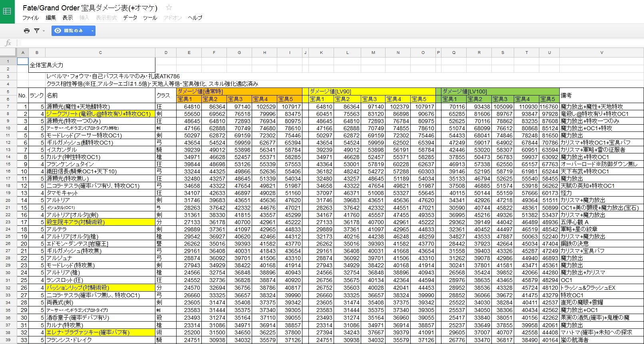
Task: Click the value 116760 in row 7
Action: [549, 107]
